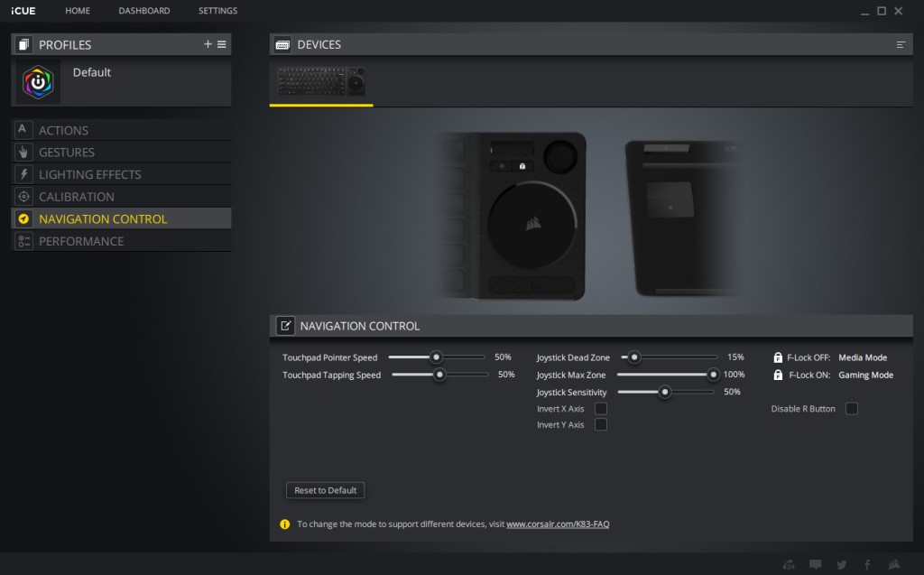Click the Gaming Mode label
Image resolution: width=924 pixels, height=575 pixels.
tap(865, 376)
